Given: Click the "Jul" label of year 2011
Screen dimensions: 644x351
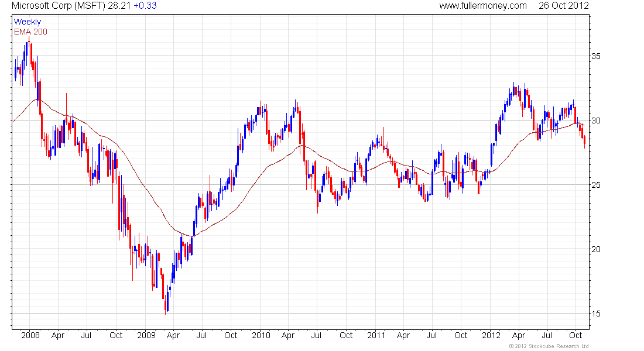Looking at the screenshot, I should point(431,335).
